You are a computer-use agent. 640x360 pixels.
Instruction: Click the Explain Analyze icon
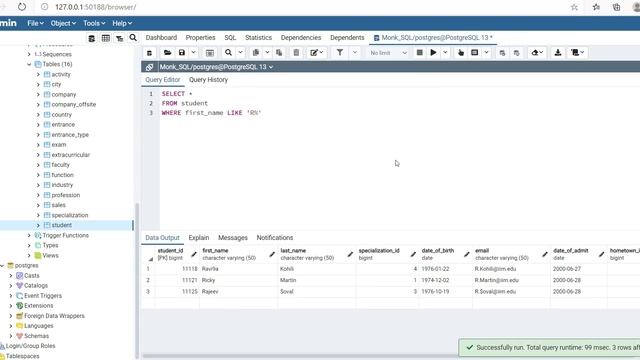pos(475,53)
